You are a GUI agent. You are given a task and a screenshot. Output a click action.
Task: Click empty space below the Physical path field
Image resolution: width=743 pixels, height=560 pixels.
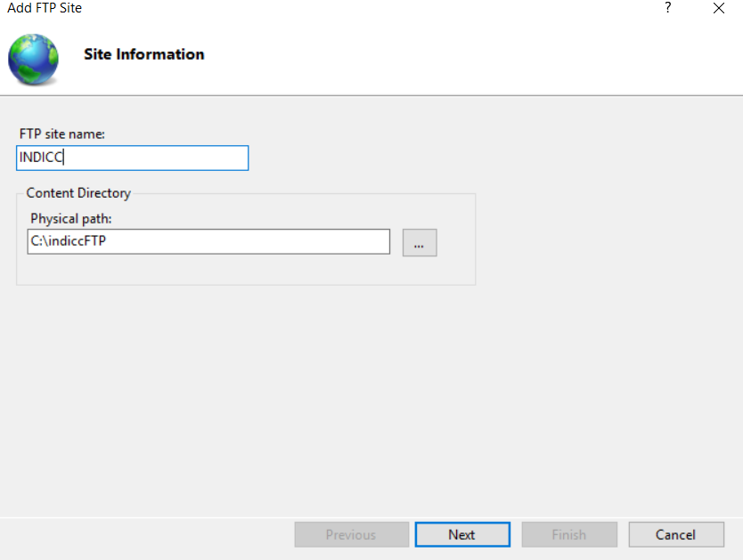point(208,269)
